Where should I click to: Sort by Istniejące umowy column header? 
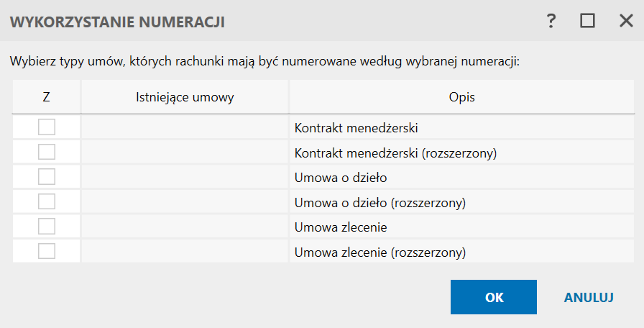[185, 96]
